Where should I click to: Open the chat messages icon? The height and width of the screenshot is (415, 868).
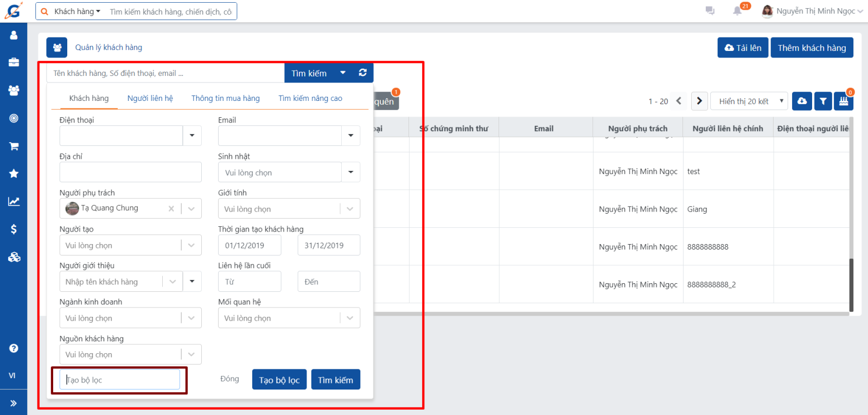click(x=710, y=11)
